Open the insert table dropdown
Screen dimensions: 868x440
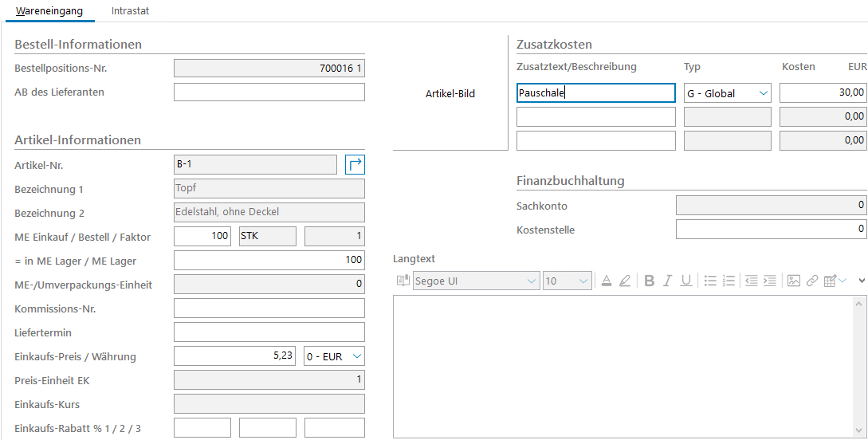tap(835, 281)
